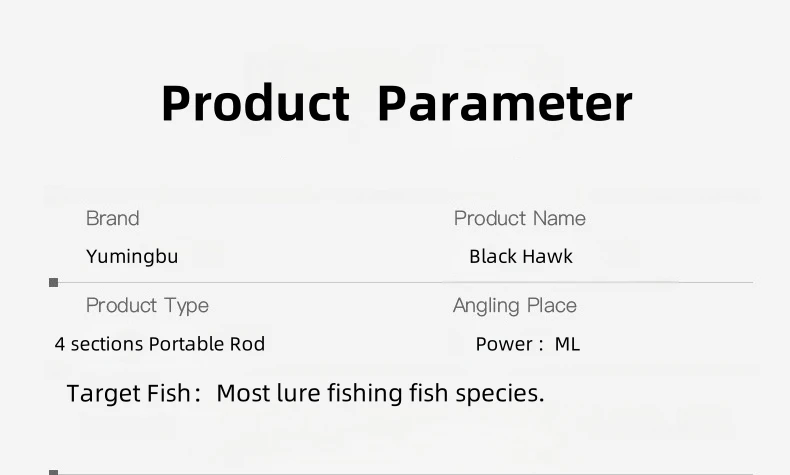The width and height of the screenshot is (790, 475).
Task: Click the word "Product" in the main heading
Action: pos(255,104)
